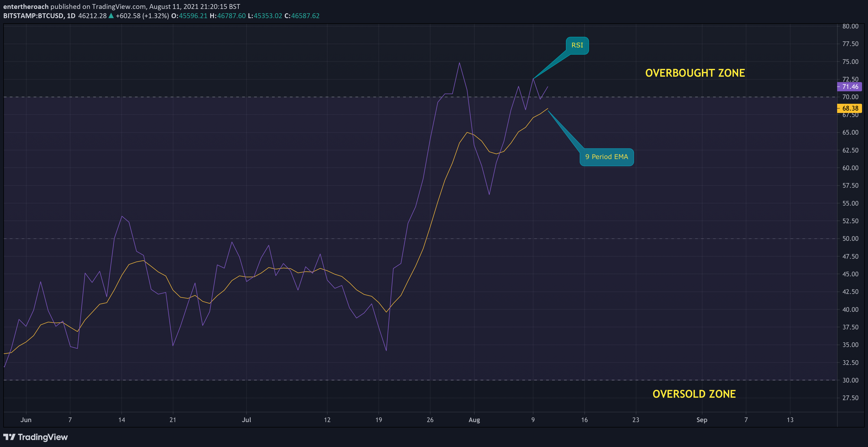Click the 16 date axis label
The image size is (868, 447).
(584, 420)
